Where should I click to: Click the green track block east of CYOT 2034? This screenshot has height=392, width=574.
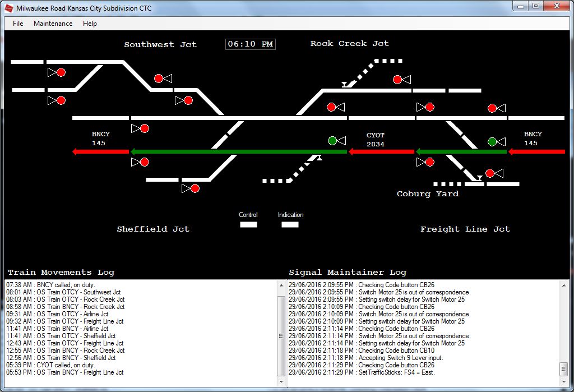pos(462,151)
